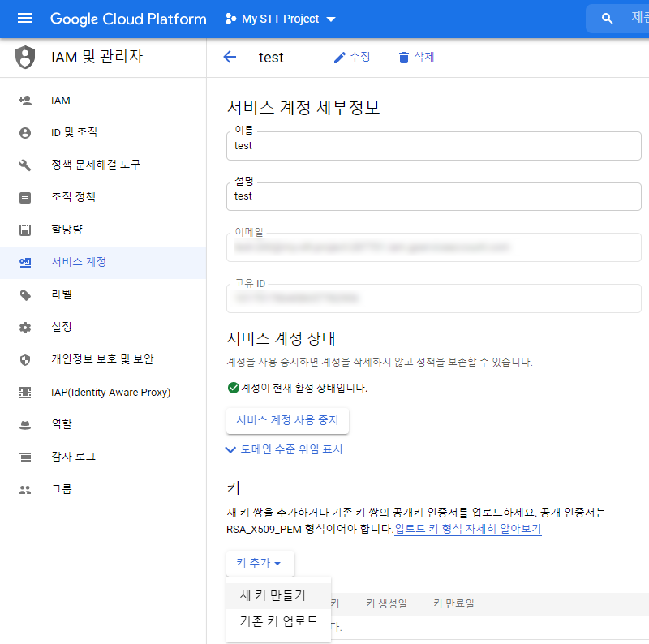Click the 할당량 quota icon
This screenshot has height=644, width=649.
tap(25, 230)
